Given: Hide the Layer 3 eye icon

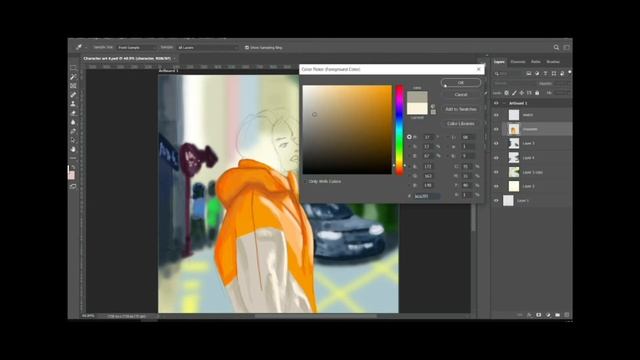Looking at the screenshot, I should pos(496,143).
